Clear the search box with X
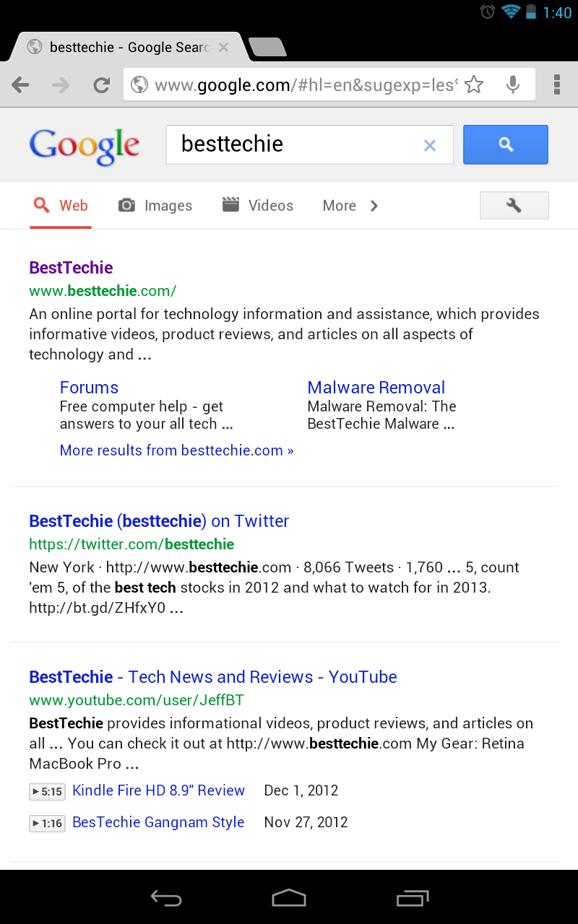This screenshot has height=924, width=578. tap(430, 145)
